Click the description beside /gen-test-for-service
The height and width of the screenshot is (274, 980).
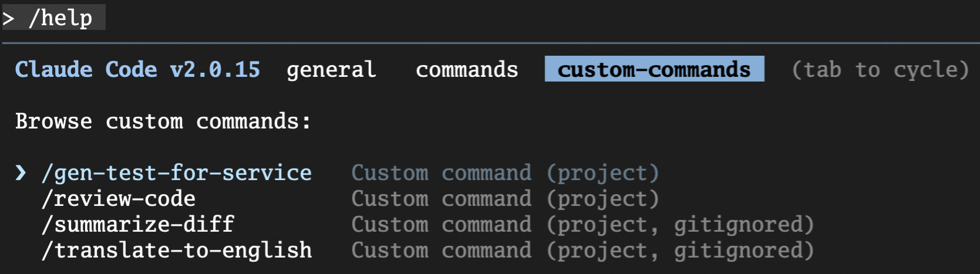[505, 172]
